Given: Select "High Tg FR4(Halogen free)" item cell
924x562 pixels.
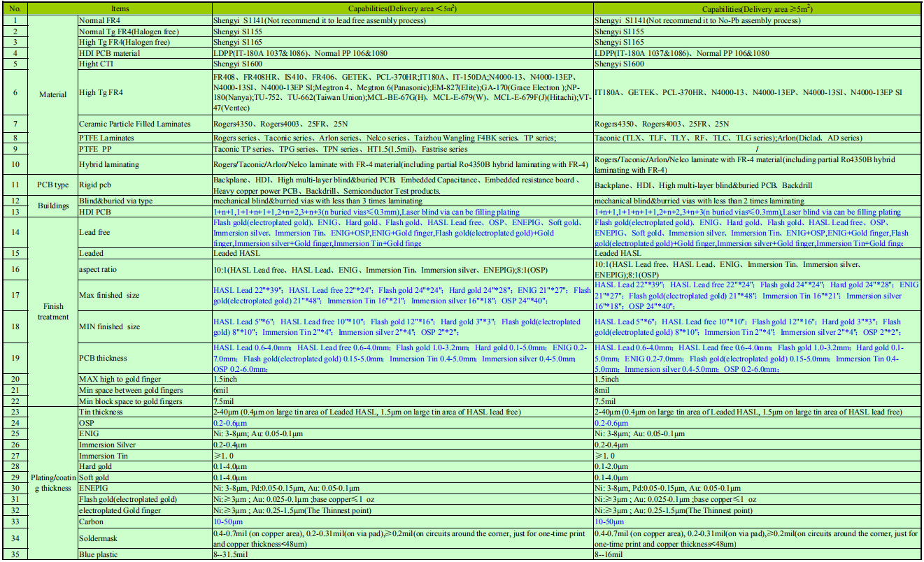Looking at the screenshot, I should tap(143, 42).
